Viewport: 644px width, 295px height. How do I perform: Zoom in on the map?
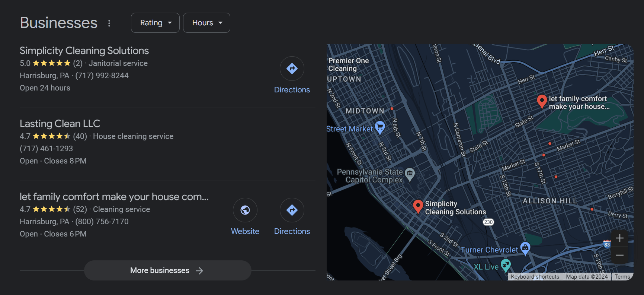point(620,238)
